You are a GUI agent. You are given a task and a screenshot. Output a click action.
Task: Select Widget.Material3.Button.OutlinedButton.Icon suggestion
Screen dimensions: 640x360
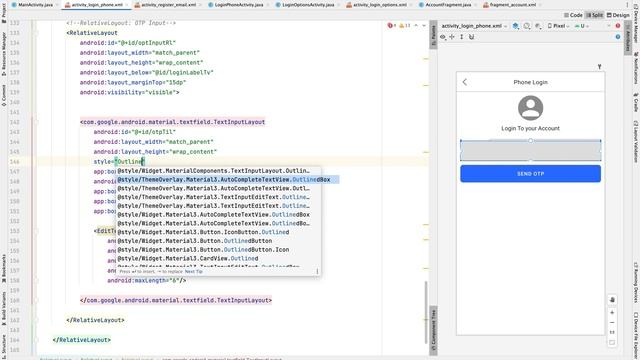point(218,250)
